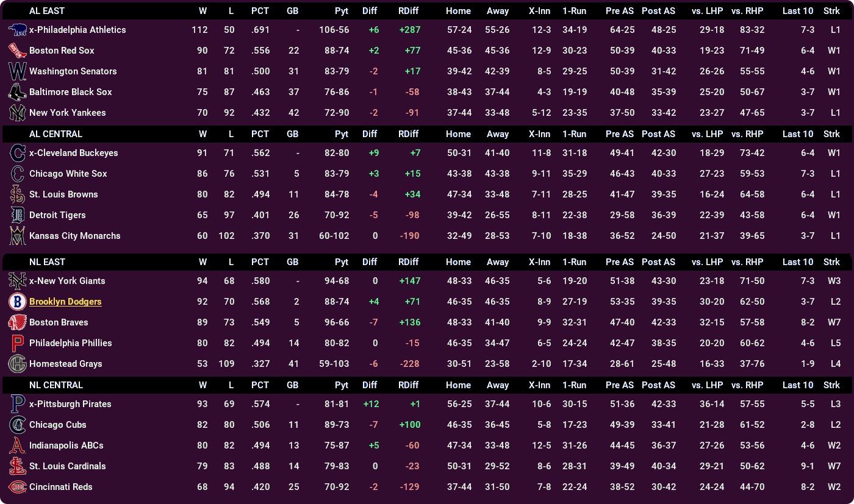Click the AL East Strk column header

(x=831, y=11)
